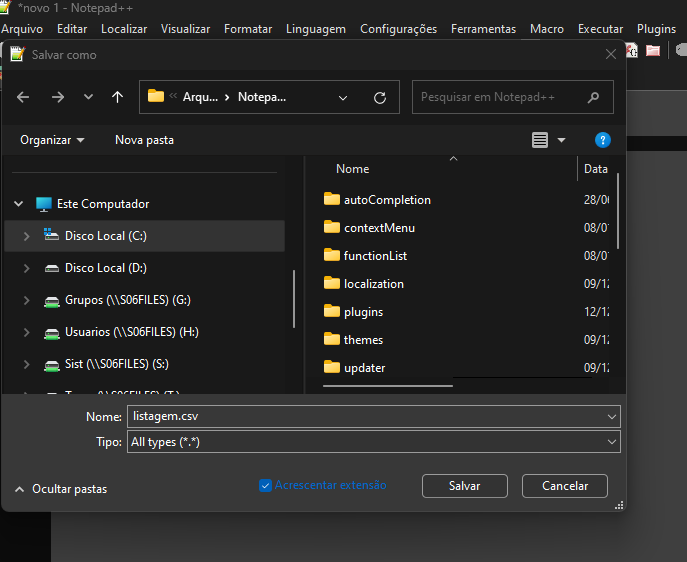Expand Usuarios (\\S06FILES) (H:) node
Image resolution: width=687 pixels, height=562 pixels.
[x=26, y=332]
